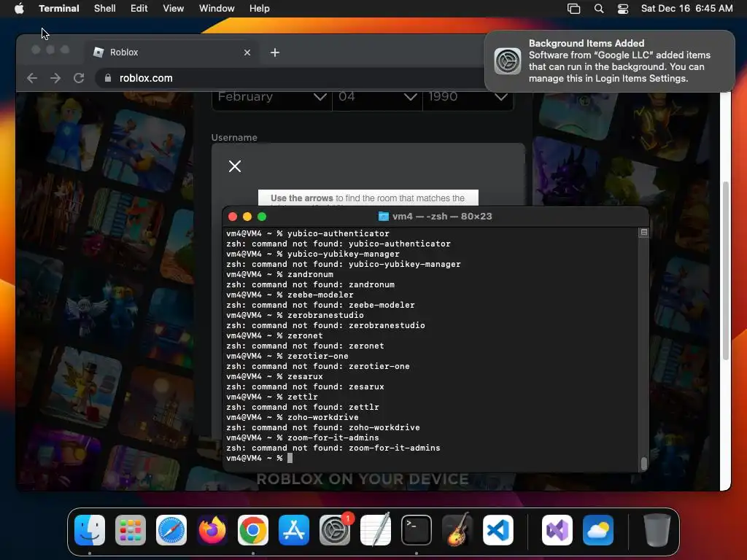
Task: Open Launchpad in the dock
Action: tap(131, 530)
